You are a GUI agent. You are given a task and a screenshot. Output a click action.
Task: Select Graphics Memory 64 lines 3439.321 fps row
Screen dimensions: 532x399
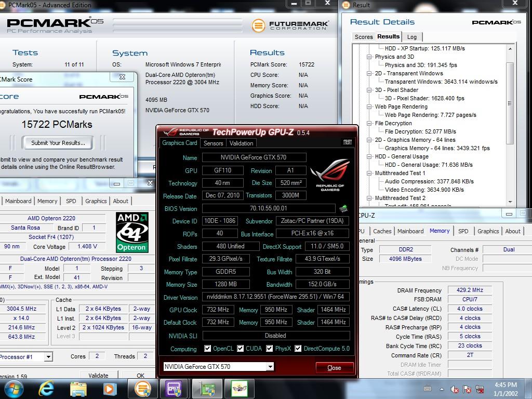click(437, 148)
